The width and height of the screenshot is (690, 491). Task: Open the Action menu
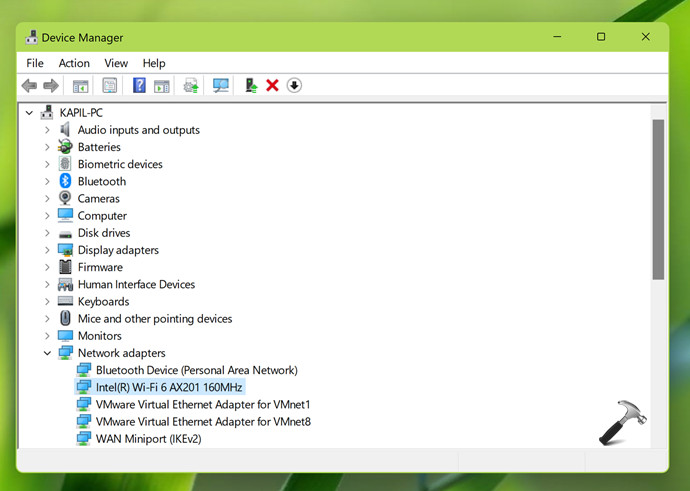click(x=74, y=63)
